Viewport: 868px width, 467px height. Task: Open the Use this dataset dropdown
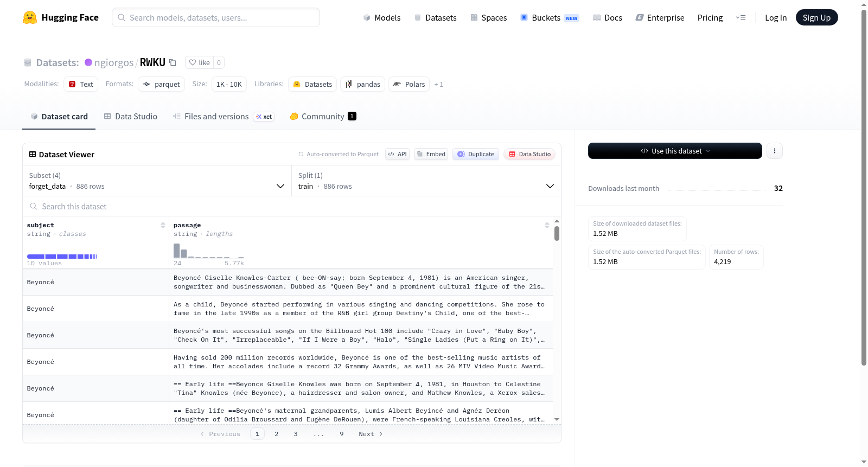coord(675,151)
